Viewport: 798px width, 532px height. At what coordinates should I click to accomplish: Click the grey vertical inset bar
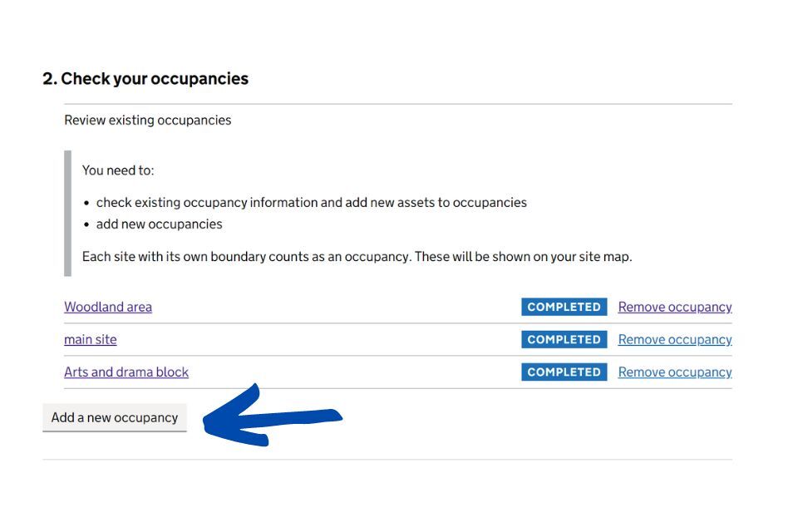67,213
